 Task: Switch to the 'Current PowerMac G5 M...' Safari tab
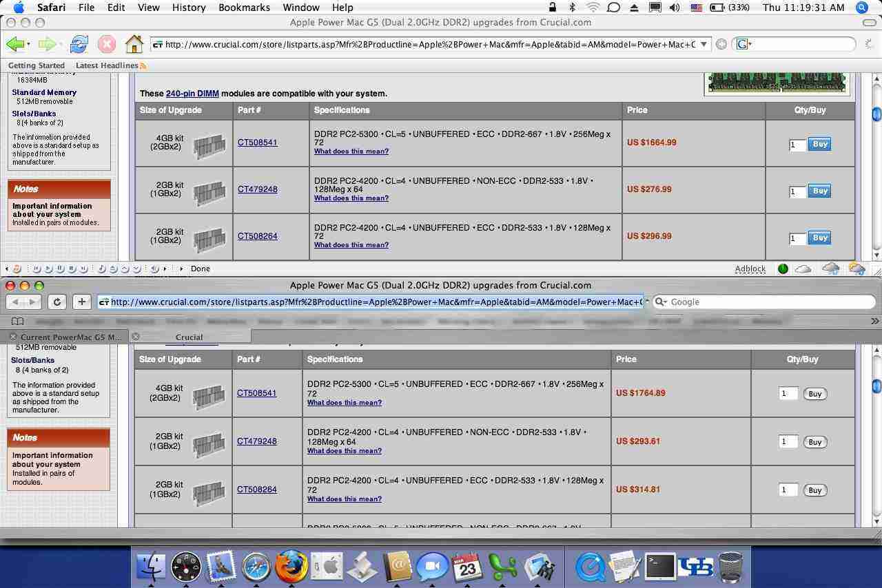pos(65,337)
